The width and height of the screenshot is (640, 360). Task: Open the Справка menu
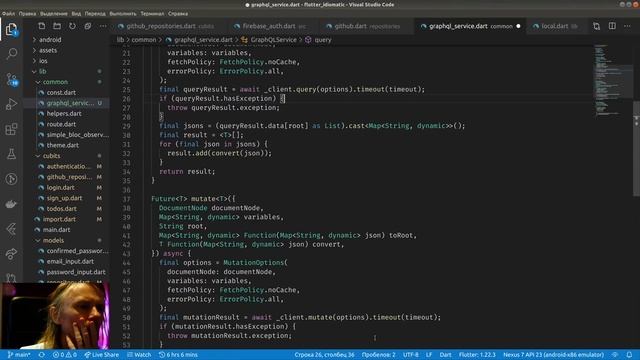click(x=178, y=13)
